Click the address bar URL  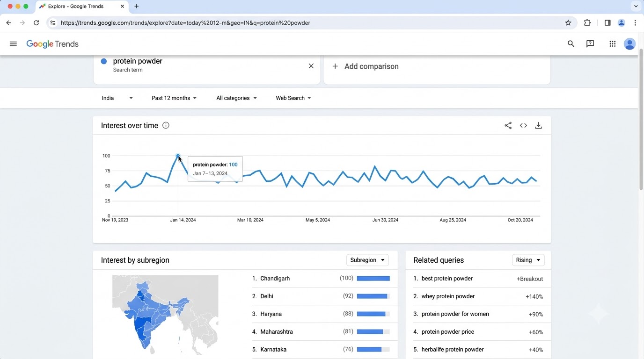(185, 22)
